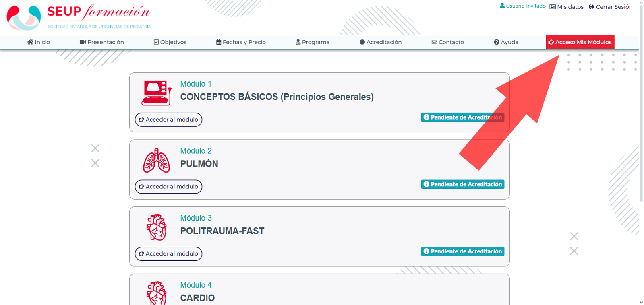Open the Ayuda help menu item

coord(506,42)
